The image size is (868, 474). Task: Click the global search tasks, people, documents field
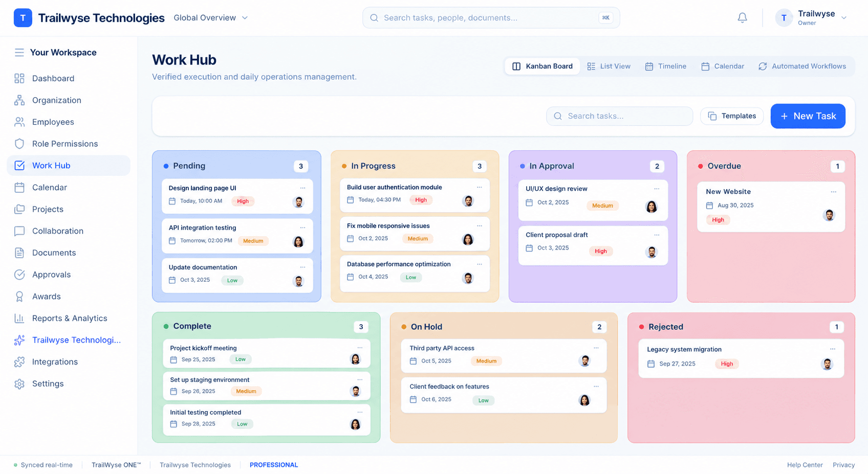491,18
